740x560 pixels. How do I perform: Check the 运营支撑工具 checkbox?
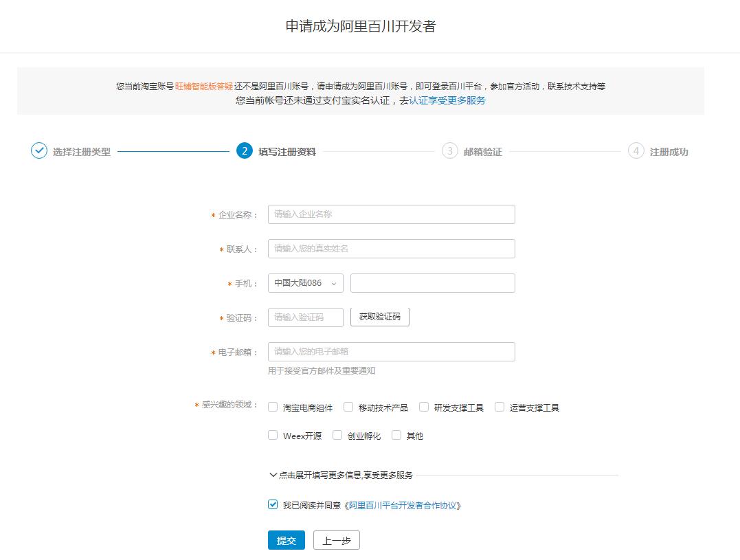500,407
